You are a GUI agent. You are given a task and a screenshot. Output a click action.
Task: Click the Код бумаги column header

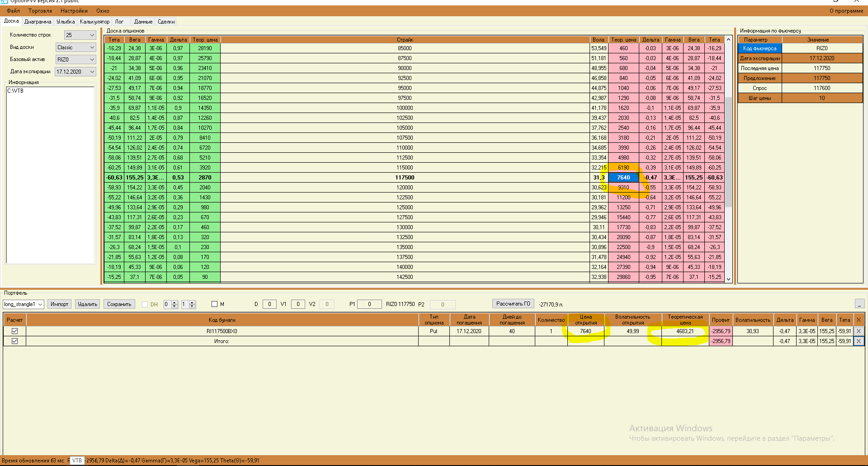(x=222, y=320)
